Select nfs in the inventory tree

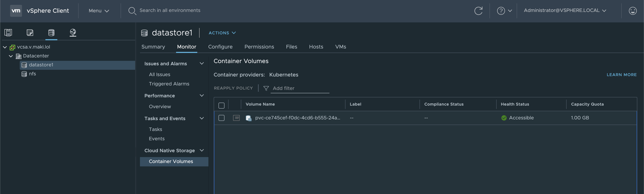(x=32, y=74)
